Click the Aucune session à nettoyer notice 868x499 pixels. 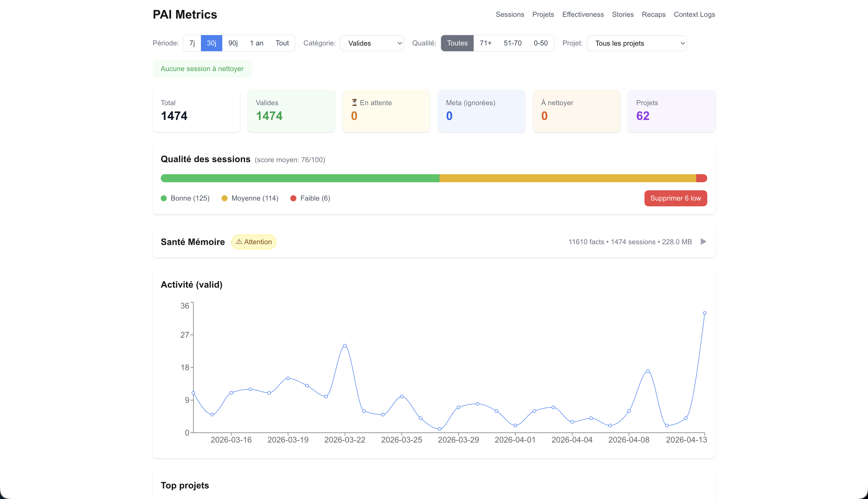tap(202, 69)
